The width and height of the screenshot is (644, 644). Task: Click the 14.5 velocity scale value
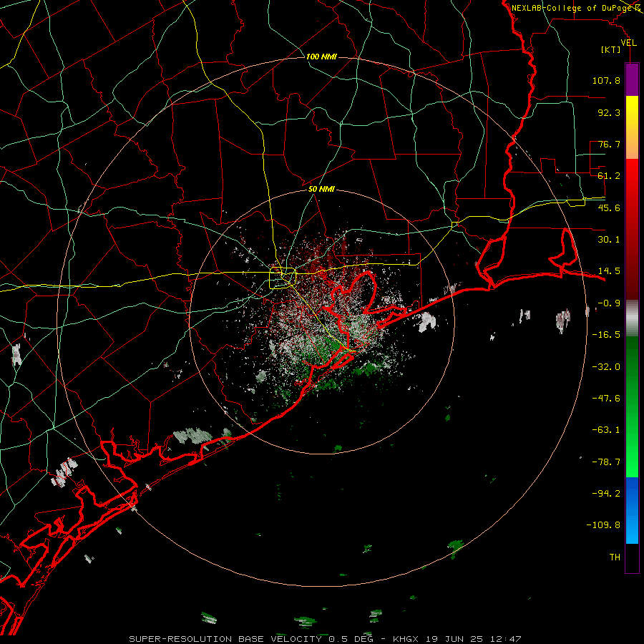(x=609, y=271)
